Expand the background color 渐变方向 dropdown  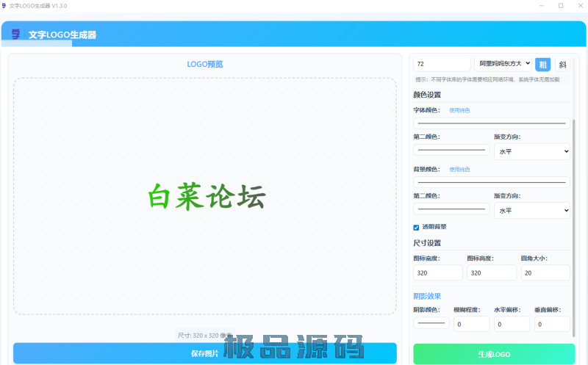coord(531,211)
